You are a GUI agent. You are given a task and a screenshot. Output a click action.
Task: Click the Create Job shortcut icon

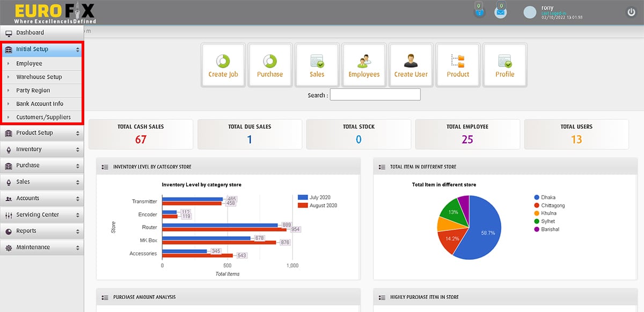coord(223,65)
